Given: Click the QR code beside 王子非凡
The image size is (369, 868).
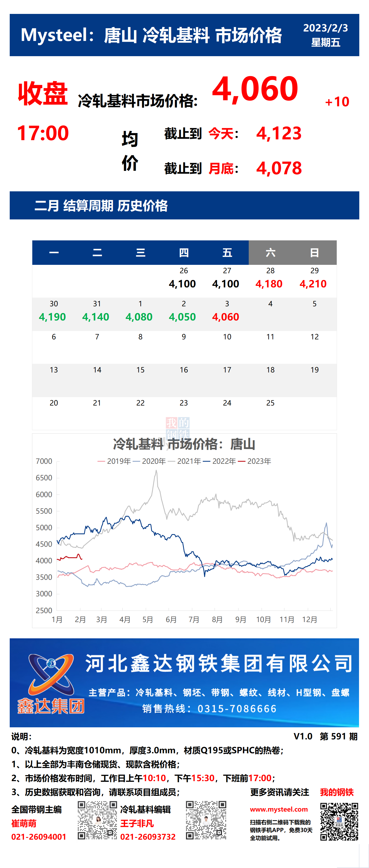Looking at the screenshot, I should pyautogui.click(x=206, y=820).
